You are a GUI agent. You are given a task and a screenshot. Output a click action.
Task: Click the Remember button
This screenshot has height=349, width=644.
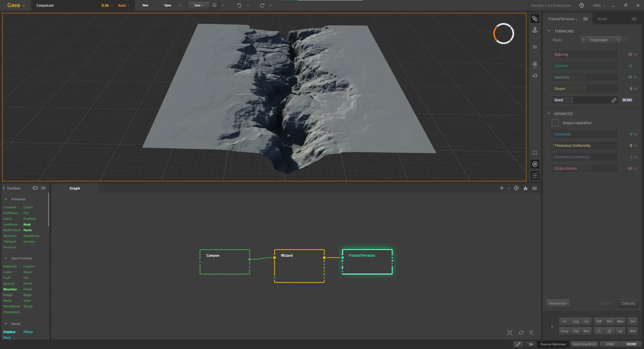pos(557,303)
